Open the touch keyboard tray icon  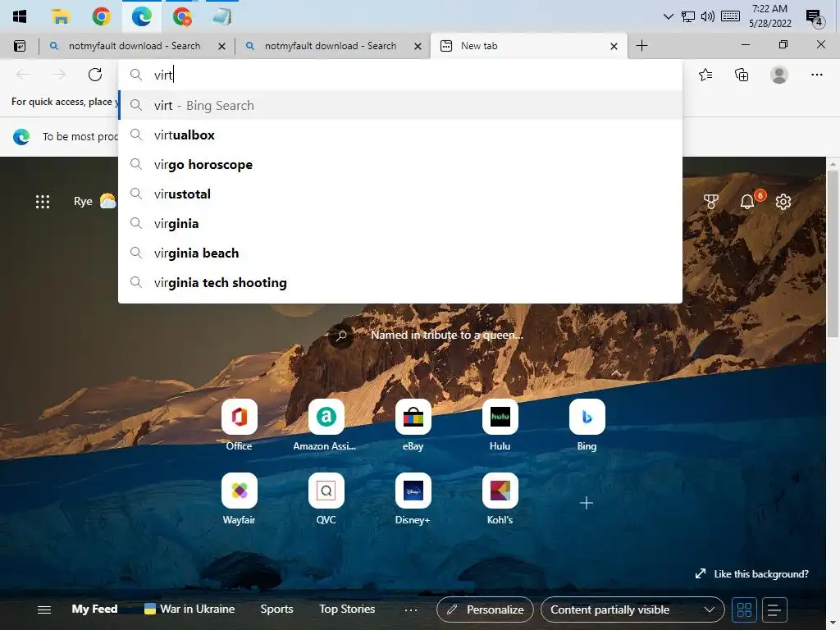730,16
